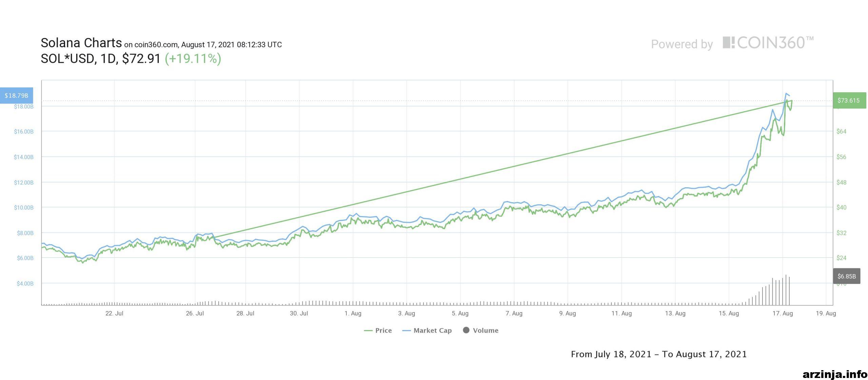Viewport: 868px width, 380px height.
Task: Click the 28. Jul date label
Action: coord(245,313)
